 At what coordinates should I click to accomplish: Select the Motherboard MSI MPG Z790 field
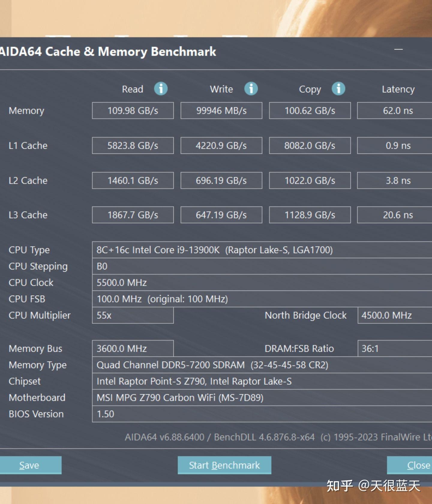262,398
